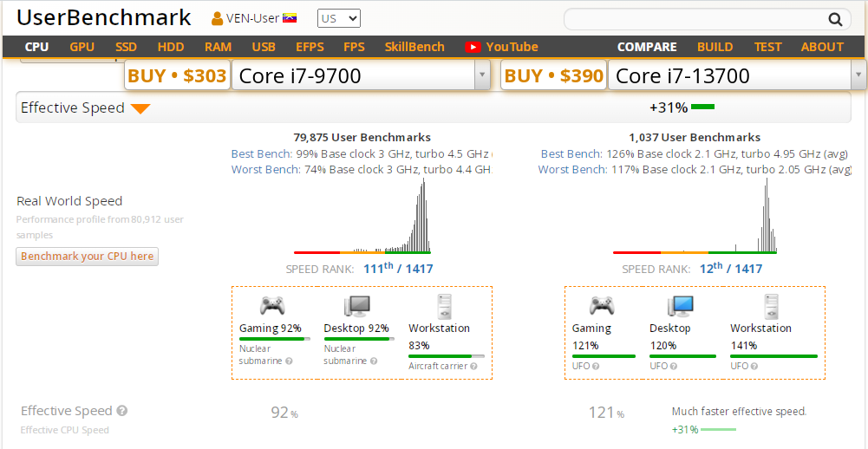Screen dimensions: 868x449
Task: Open Best Bench link for i7-13700
Action: [571, 153]
